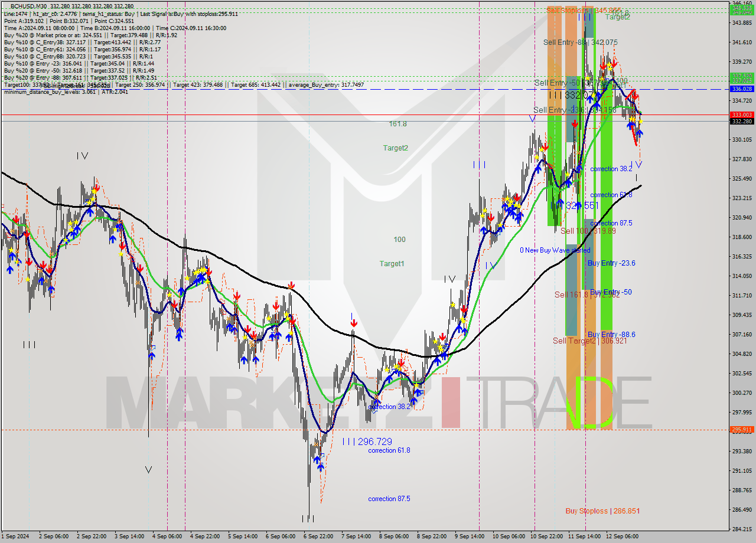
Task: Click the 343.885 price axis label
Action: [x=742, y=23]
